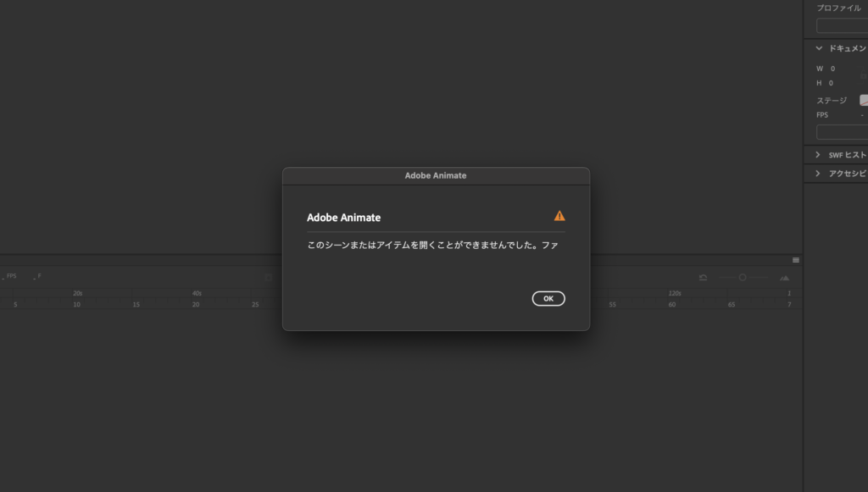
Task: Click the large mountains timeline zoom icon
Action: 784,278
